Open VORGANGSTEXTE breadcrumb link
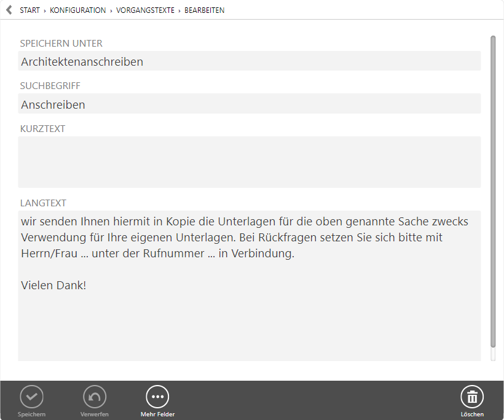The image size is (504, 420). point(145,10)
